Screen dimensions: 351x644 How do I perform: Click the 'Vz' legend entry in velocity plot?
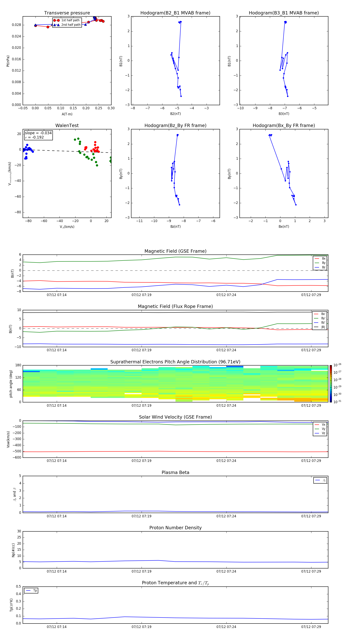point(320,433)
